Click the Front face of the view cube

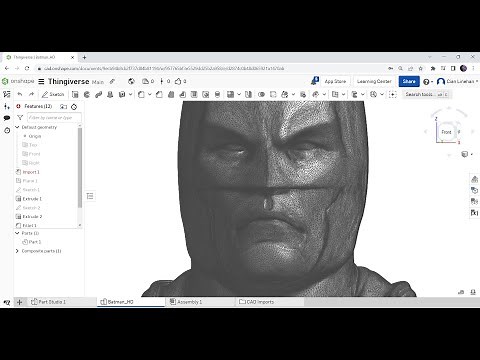446,132
